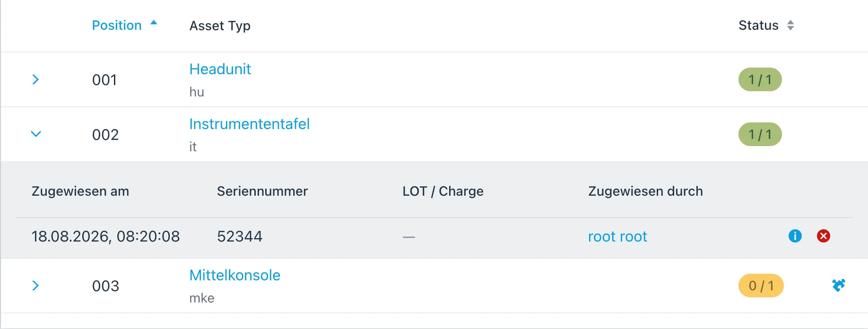868x329 pixels.
Task: Click the Asset Typ column header
Action: (220, 26)
